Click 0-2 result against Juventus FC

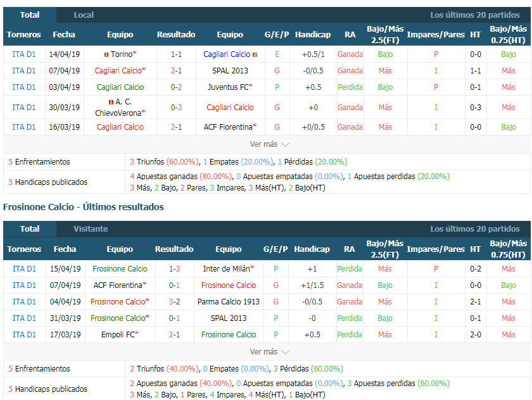point(176,87)
